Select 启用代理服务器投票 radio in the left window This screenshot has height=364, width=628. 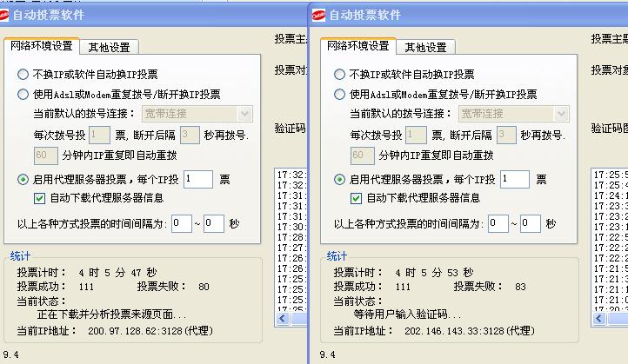pos(23,179)
